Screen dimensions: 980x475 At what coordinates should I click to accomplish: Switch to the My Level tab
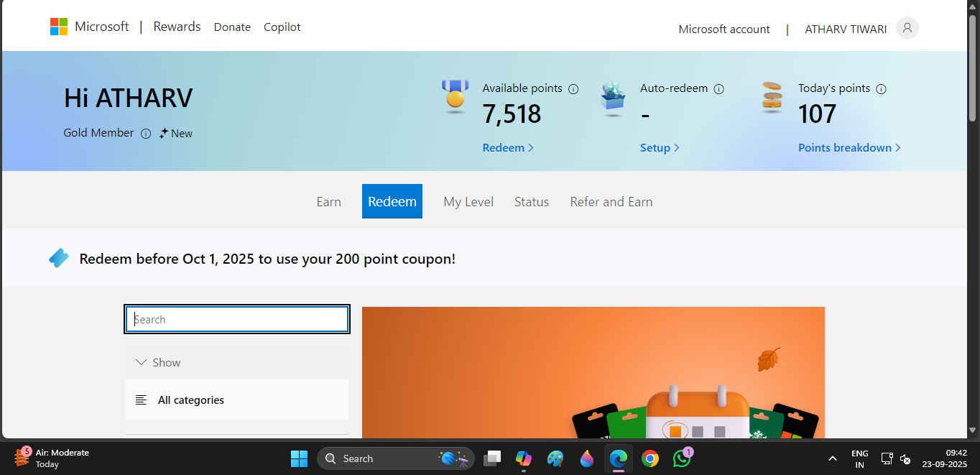point(468,202)
